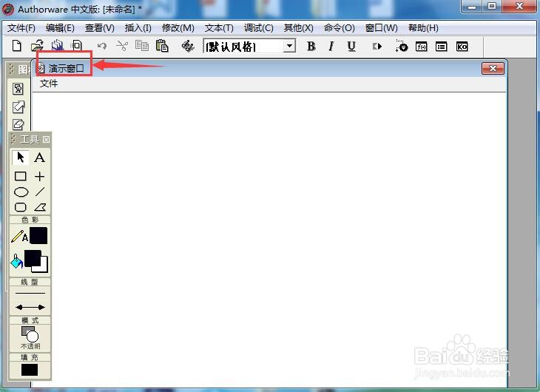Select the Ellipse drawing tool
The image size is (540, 392).
click(x=21, y=192)
